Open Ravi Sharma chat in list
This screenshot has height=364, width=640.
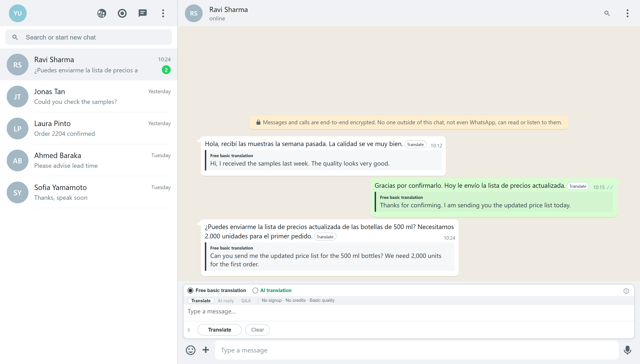click(89, 65)
